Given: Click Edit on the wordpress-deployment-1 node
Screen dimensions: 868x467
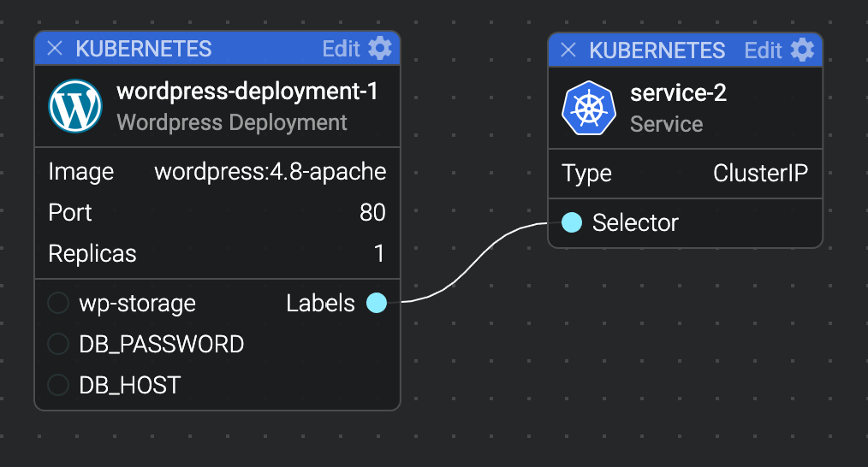Looking at the screenshot, I should pos(342,50).
